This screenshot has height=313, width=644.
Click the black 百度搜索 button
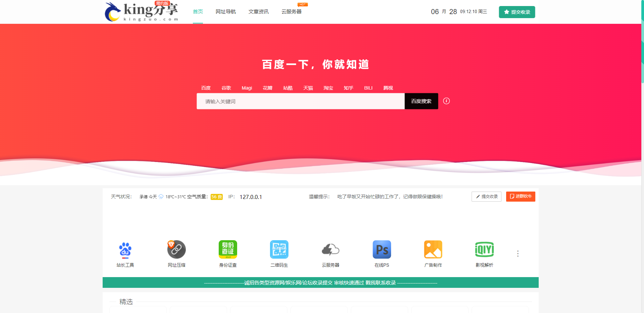pyautogui.click(x=421, y=101)
